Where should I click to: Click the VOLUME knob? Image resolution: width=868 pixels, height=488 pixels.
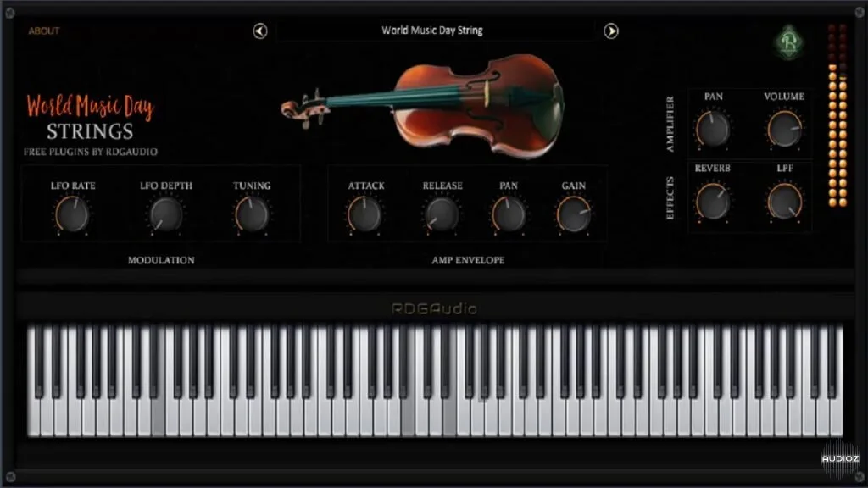784,129
